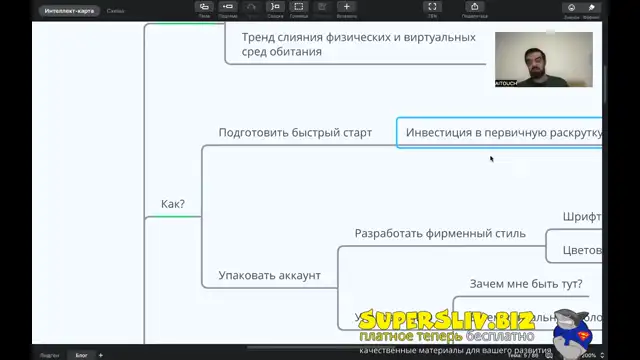Image resolution: width=640 pixels, height=360 pixels.
Task: Select topic 'Инвестиция в первичную раскрутку'
Action: pyautogui.click(x=499, y=133)
